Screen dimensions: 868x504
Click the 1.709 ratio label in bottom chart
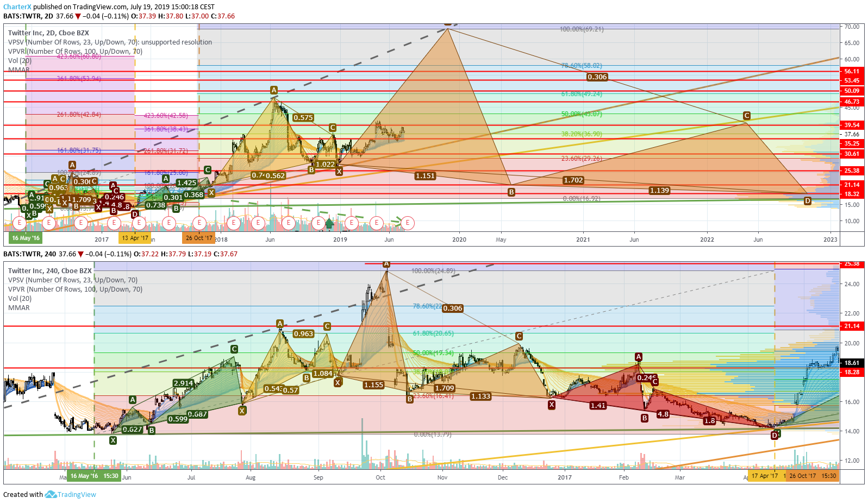click(445, 388)
